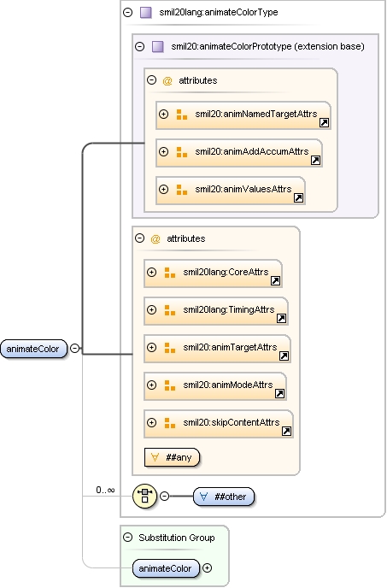Jump via arrow icon on smil20lang:CoreAttrs
The height and width of the screenshot is (588, 387).
coord(275,281)
